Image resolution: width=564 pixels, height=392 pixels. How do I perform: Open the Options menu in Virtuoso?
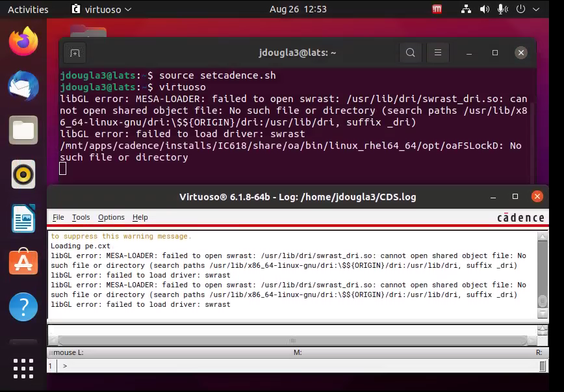click(x=111, y=217)
